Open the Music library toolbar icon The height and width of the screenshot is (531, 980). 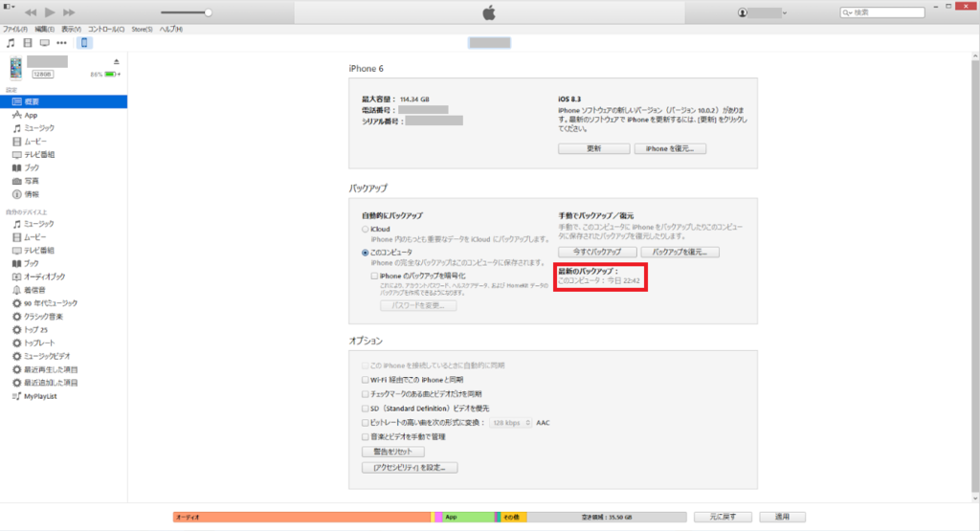coord(10,43)
